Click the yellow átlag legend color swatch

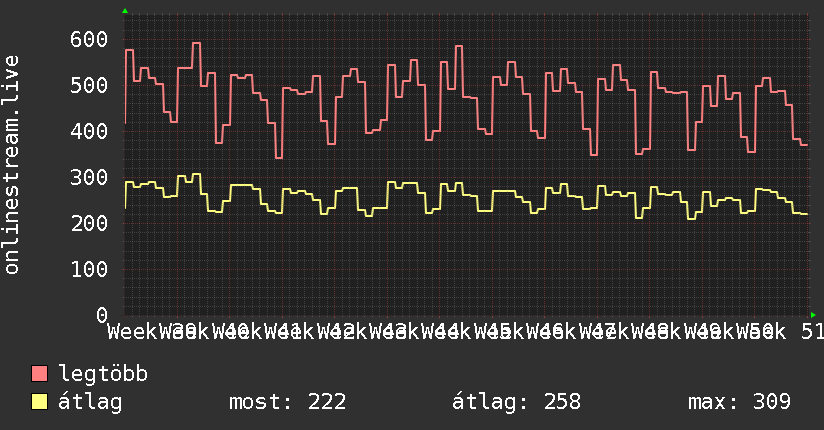(x=39, y=401)
